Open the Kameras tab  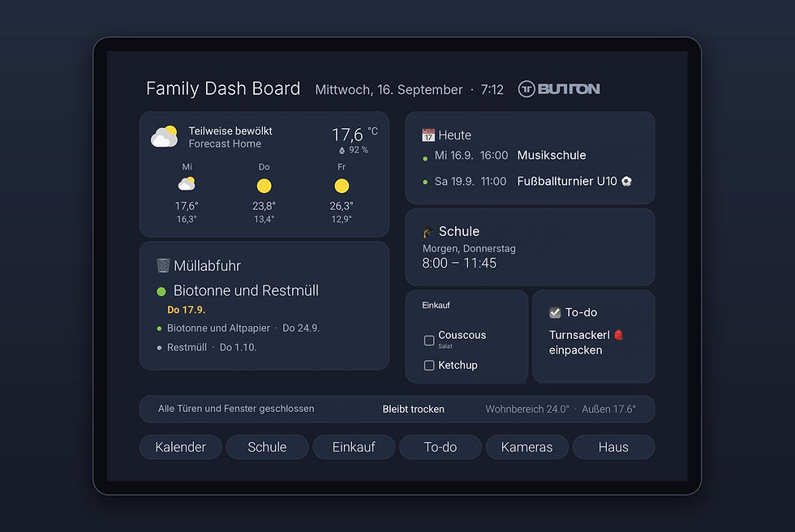(x=526, y=447)
